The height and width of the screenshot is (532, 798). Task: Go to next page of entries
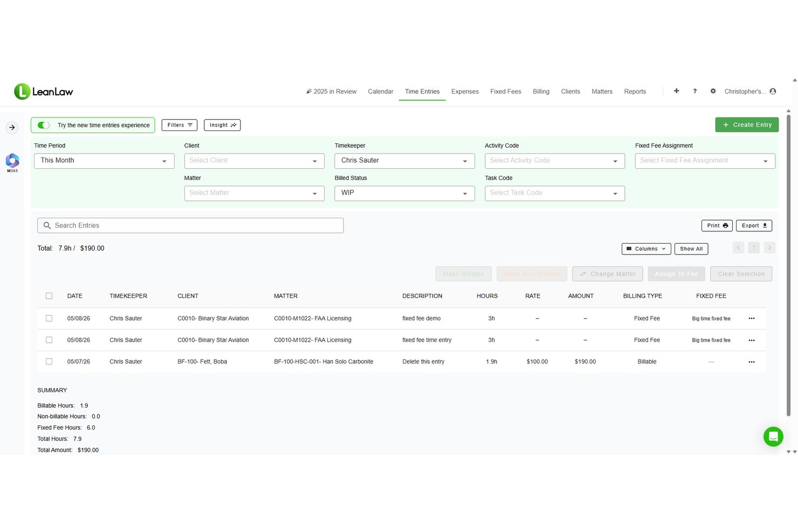click(769, 248)
